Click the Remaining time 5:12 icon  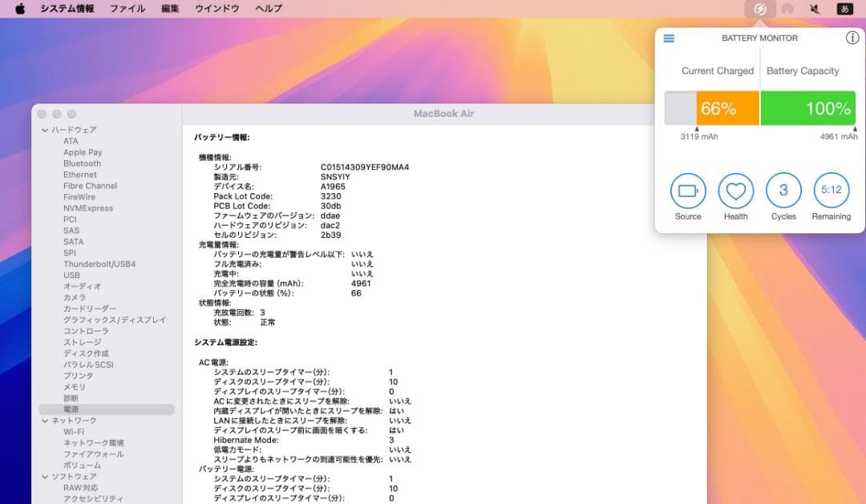(x=831, y=191)
